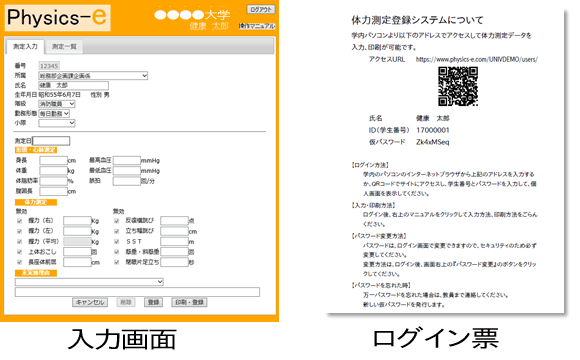The image size is (580, 360).
Task: Switch to the 測定一覧 tab
Action: tap(64, 47)
